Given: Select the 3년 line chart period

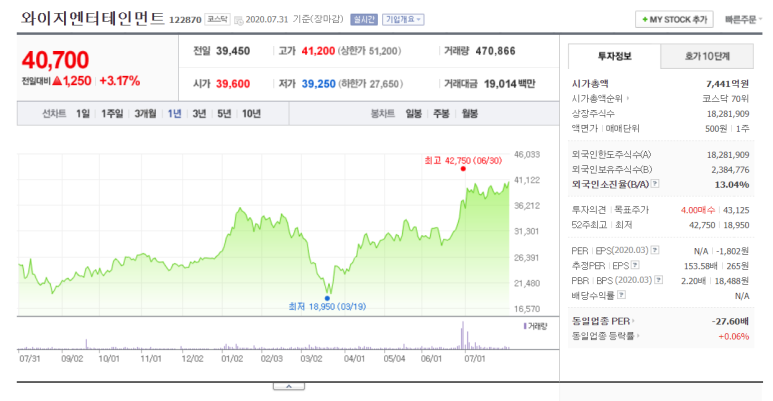Looking at the screenshot, I should 199,114.
